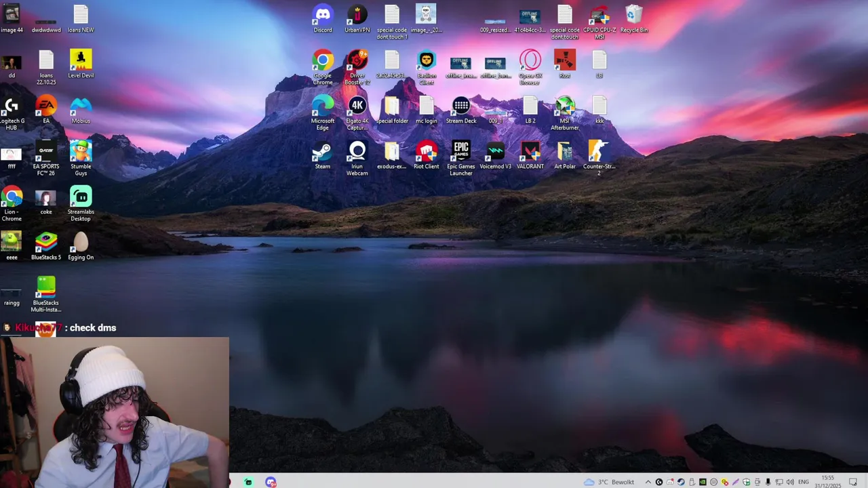Open the Riot Client shortcut
This screenshot has width=868, height=488.
point(427,155)
